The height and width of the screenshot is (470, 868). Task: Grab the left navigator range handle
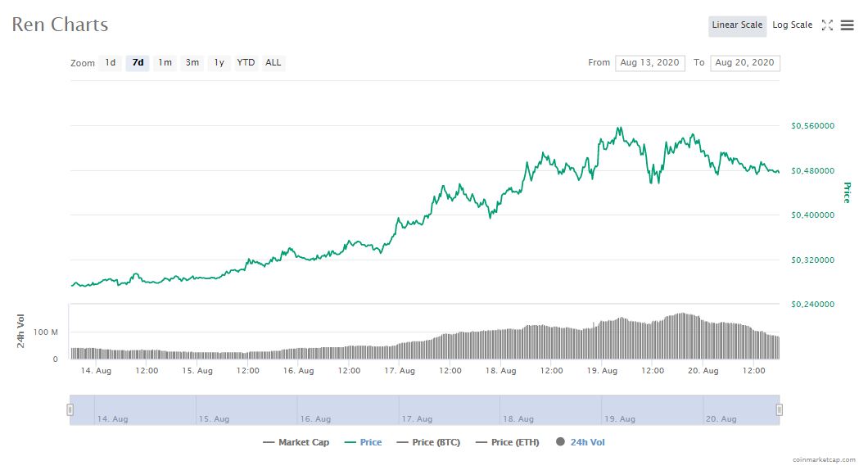click(70, 409)
